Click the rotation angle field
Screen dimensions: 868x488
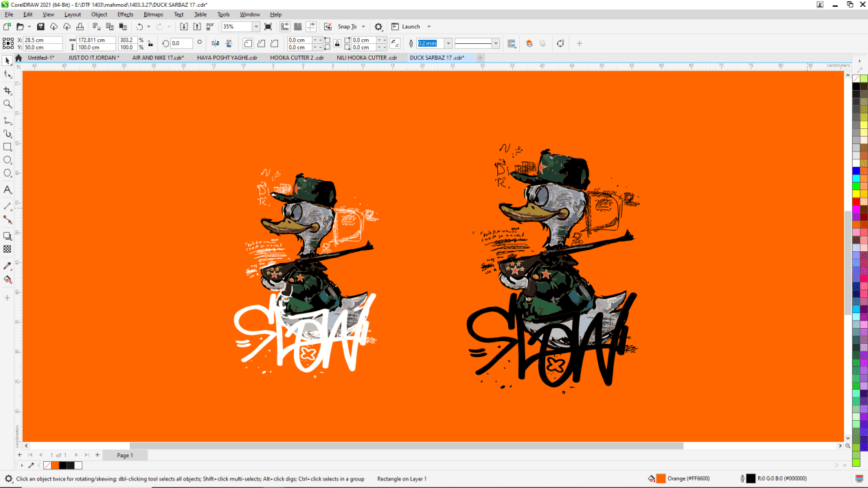181,43
